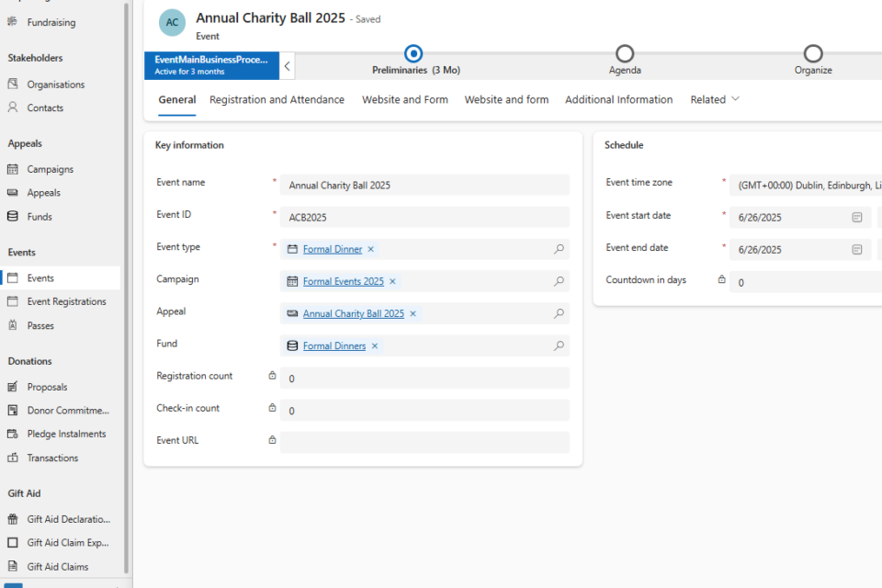The height and width of the screenshot is (588, 882).
Task: Open the Event time zone dropdown
Action: pos(807,185)
